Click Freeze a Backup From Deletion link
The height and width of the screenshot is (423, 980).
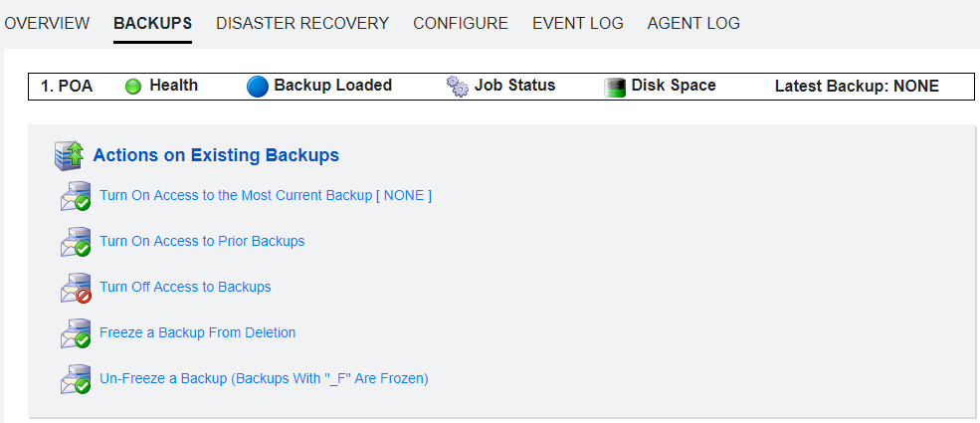coord(197,332)
